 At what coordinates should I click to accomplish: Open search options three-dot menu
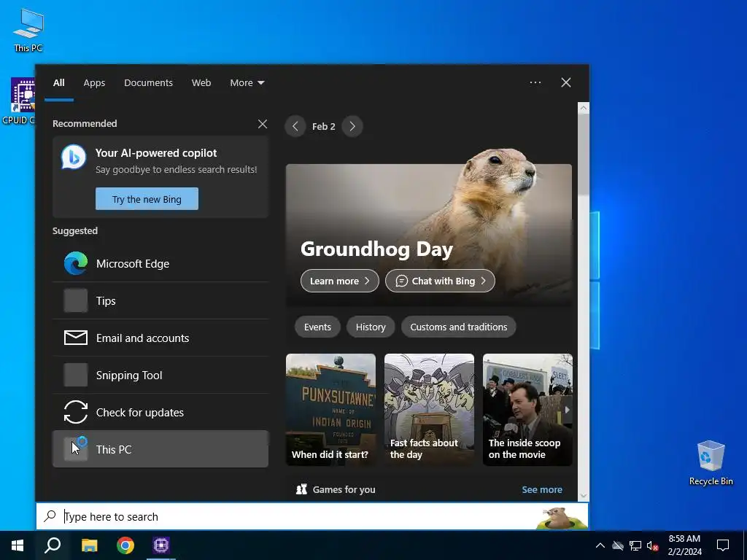click(x=535, y=82)
